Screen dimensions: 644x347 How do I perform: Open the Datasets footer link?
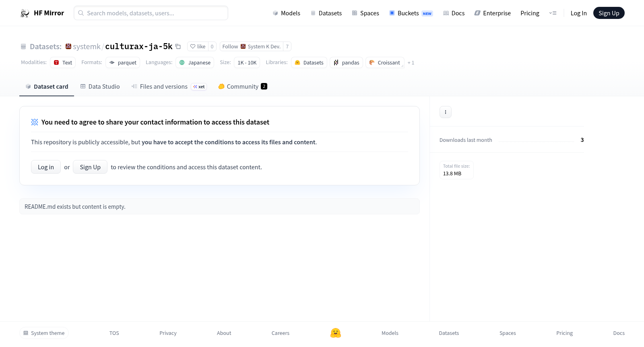pos(449,333)
